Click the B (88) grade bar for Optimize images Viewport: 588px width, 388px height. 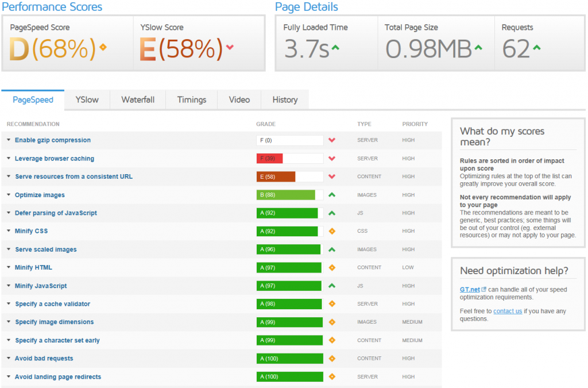(286, 195)
